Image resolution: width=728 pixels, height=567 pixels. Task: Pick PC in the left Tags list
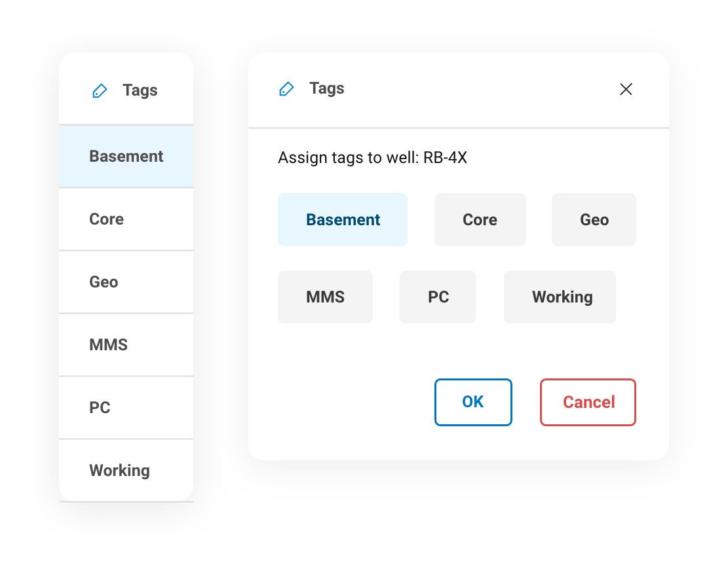(x=126, y=407)
